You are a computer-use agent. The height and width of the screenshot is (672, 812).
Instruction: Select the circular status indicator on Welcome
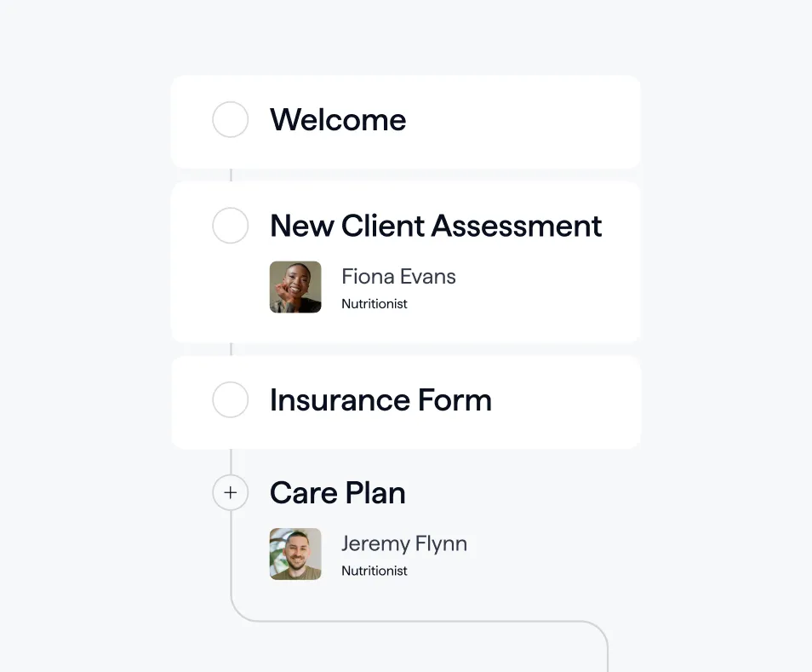click(230, 120)
